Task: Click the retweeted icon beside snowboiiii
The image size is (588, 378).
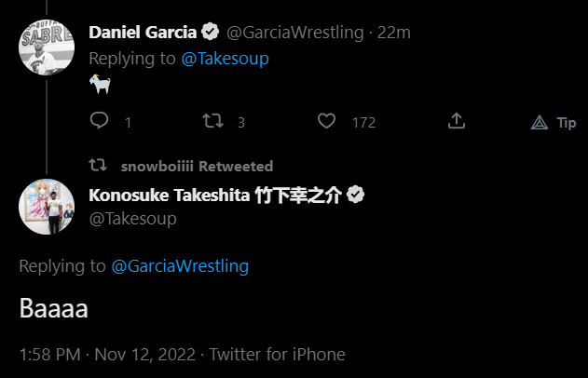Action: pyautogui.click(x=97, y=166)
